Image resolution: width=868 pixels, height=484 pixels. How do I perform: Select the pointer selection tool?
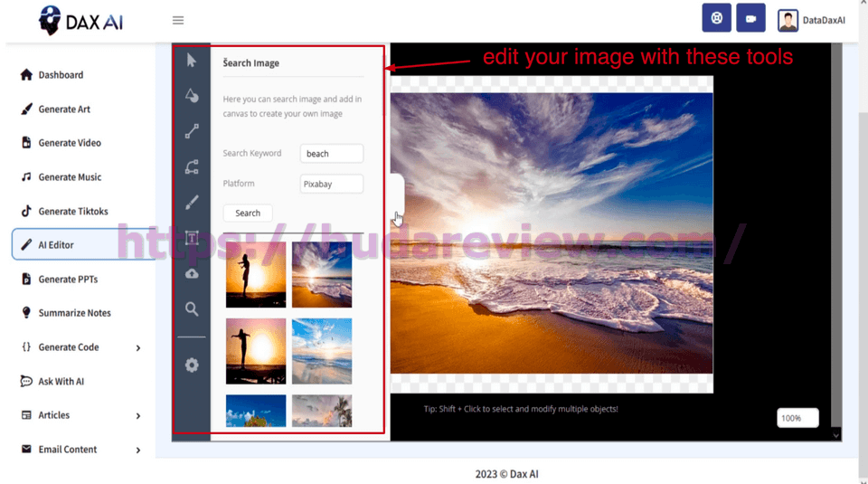[x=192, y=61]
